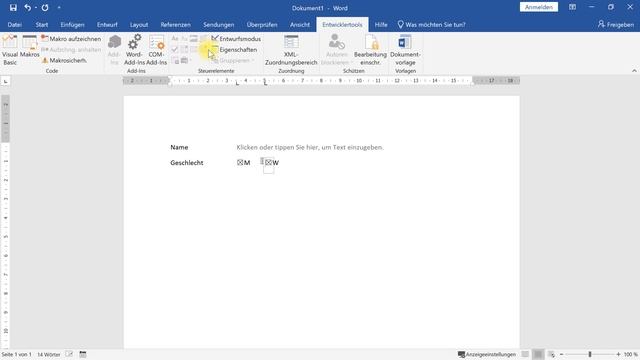
Task: Open Makrosicherheit settings
Action: 64,60
